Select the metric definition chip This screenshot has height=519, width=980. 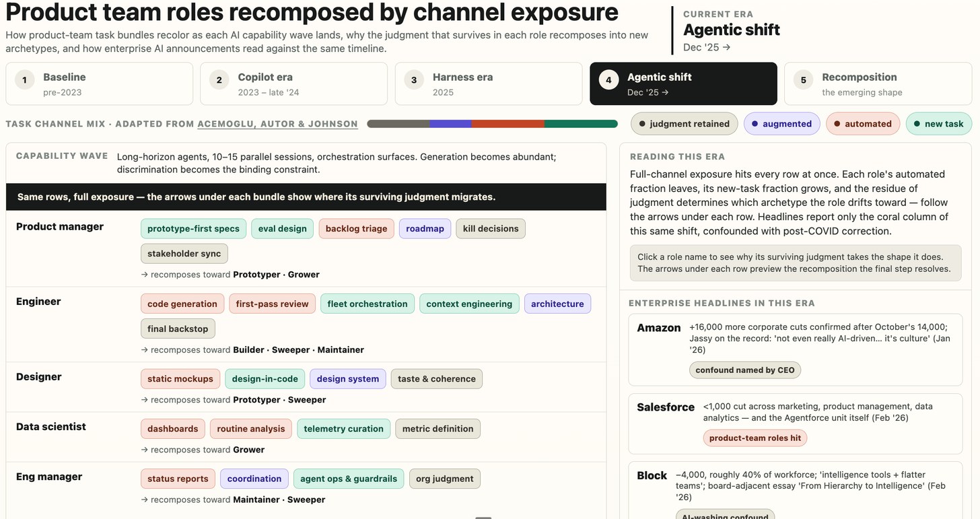[x=438, y=429]
